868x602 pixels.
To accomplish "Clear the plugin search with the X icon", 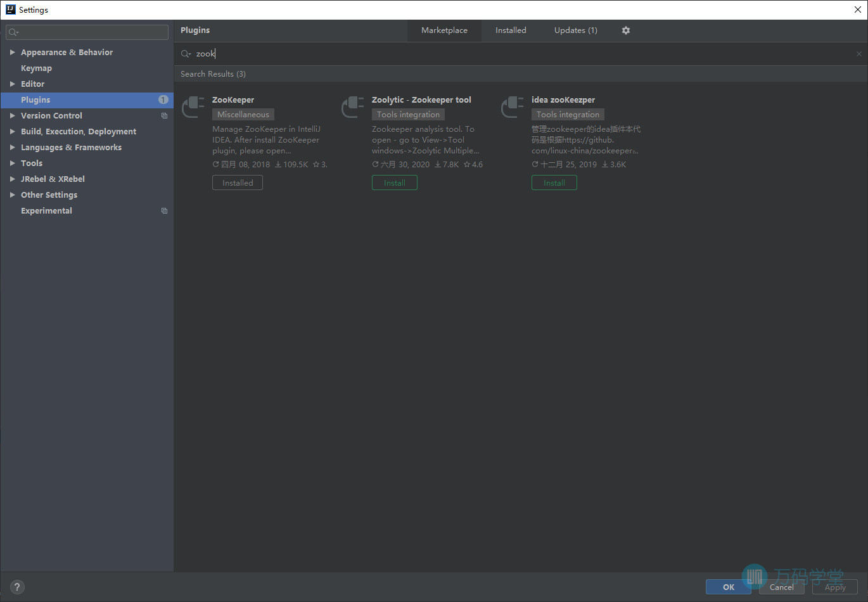I will 859,54.
